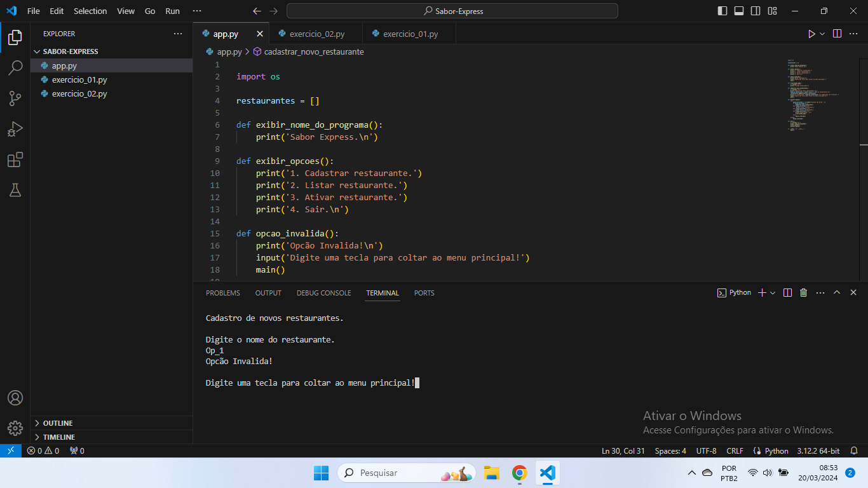Open Customize Layout icon
Image resolution: width=868 pixels, height=488 pixels.
pyautogui.click(x=772, y=11)
